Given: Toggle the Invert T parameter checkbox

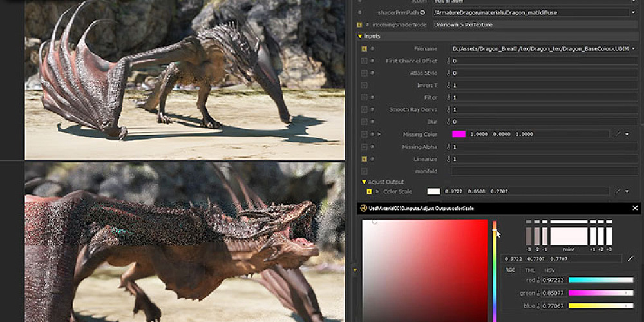Looking at the screenshot, I should tap(365, 86).
